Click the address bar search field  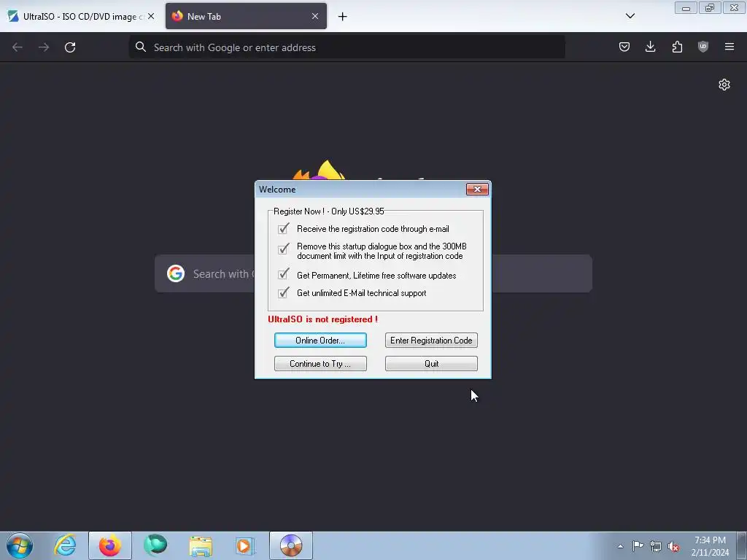347,47
